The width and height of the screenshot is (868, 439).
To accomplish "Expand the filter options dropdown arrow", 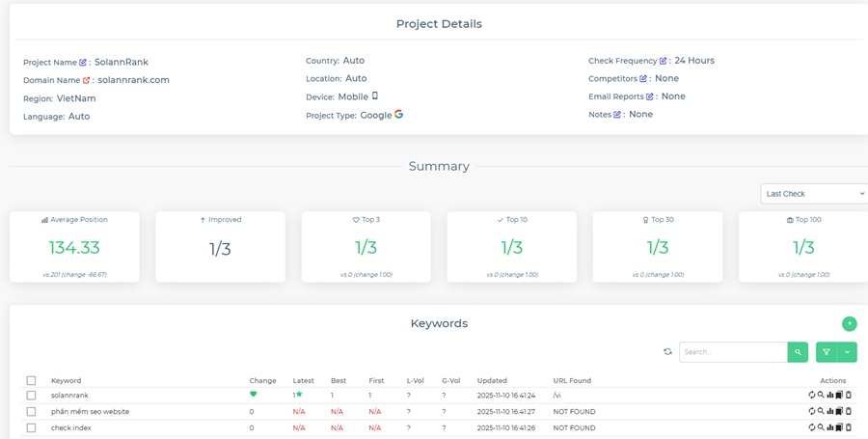I will point(847,353).
